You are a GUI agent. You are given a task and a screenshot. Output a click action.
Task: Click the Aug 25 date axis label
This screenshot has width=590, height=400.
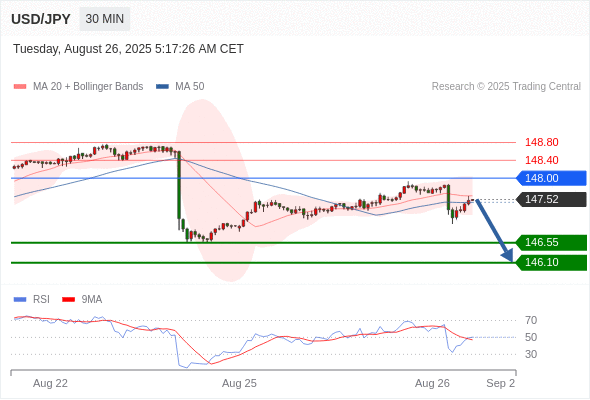pyautogui.click(x=239, y=383)
